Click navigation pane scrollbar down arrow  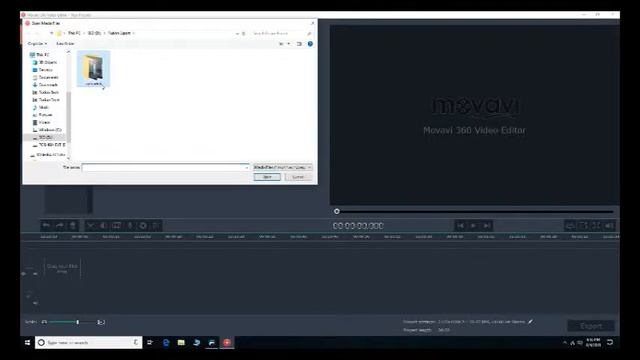tap(68, 158)
